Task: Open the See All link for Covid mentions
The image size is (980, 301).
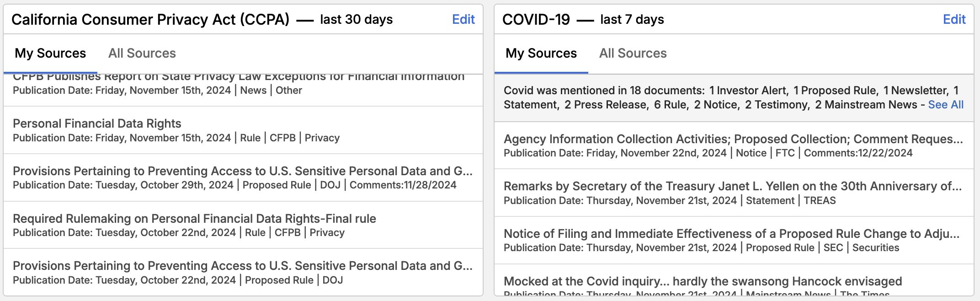Action: click(x=945, y=105)
